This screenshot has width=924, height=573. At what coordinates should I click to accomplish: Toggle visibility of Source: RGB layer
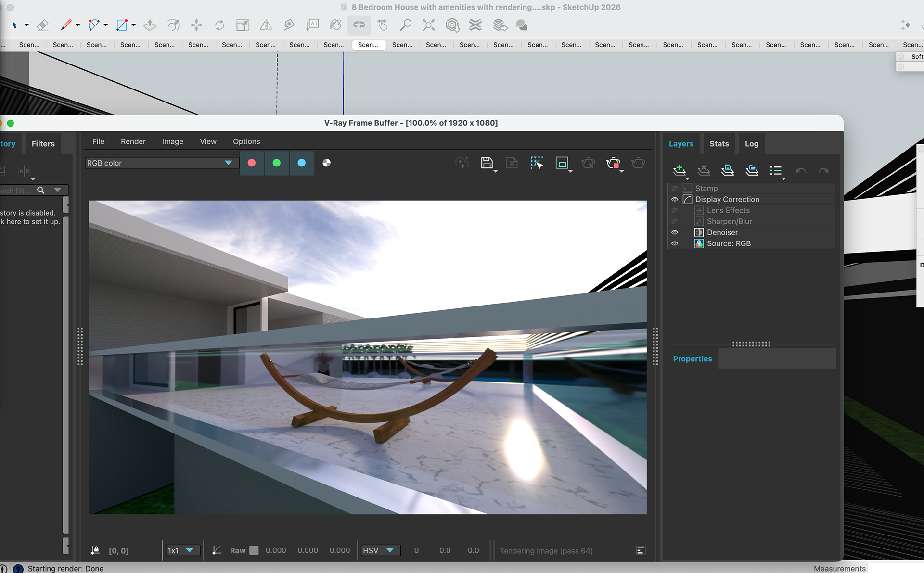[675, 243]
